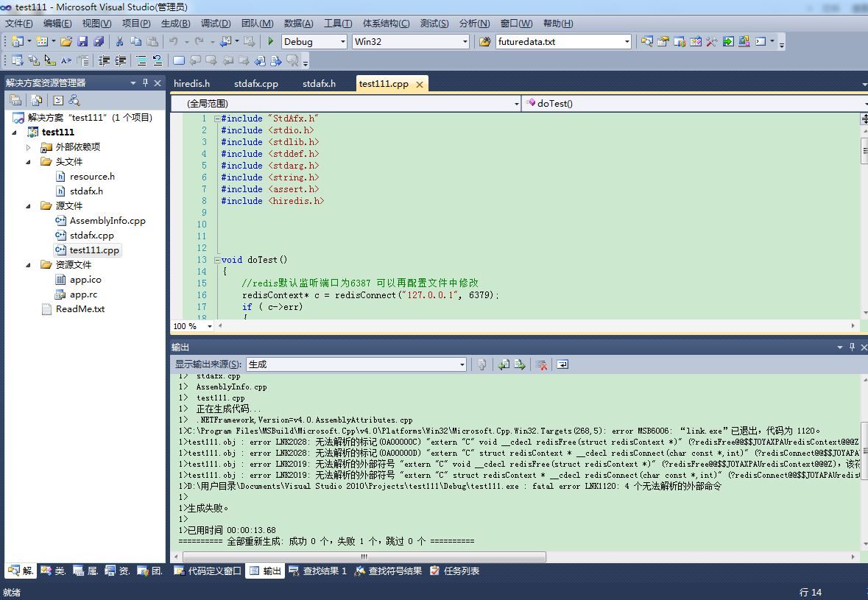Toggle word wrap in Output panel

562,364
